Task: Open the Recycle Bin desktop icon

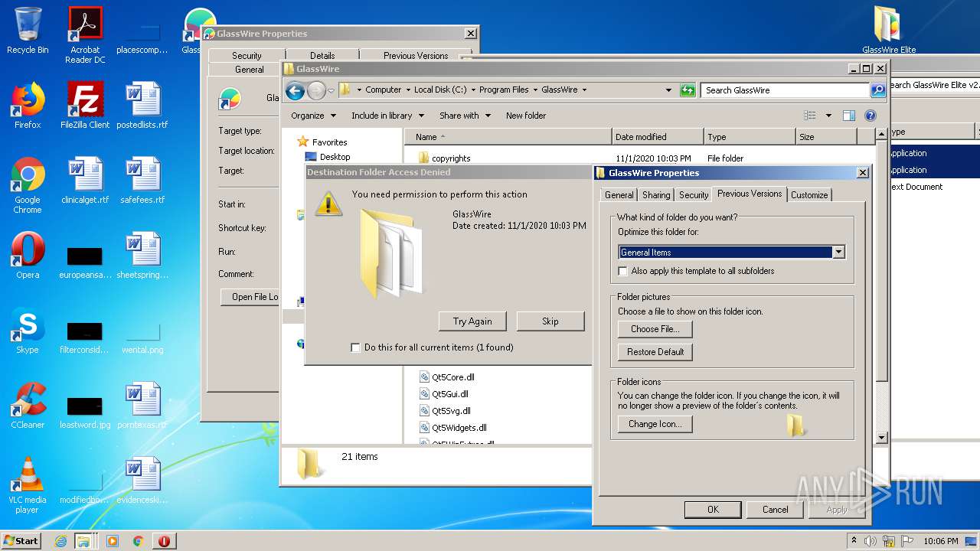Action: click(28, 31)
